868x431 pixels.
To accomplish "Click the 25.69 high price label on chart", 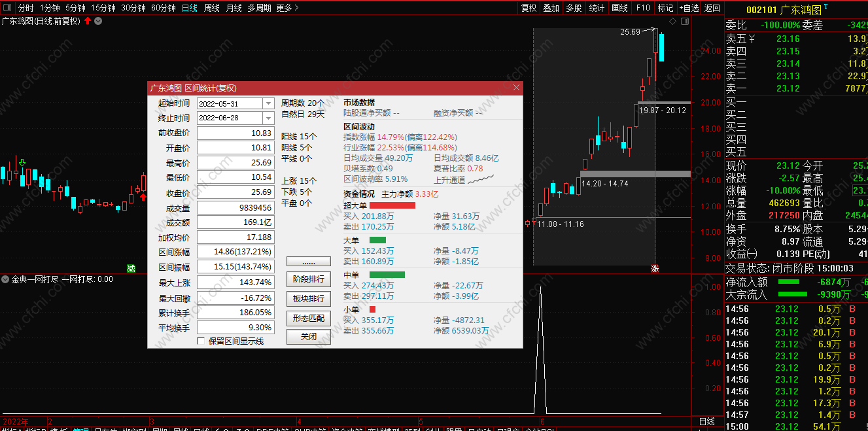I will click(630, 31).
